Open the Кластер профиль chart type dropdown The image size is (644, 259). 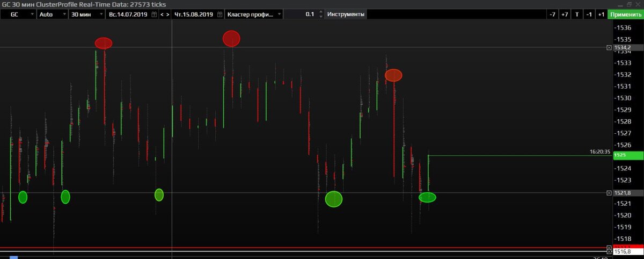[253, 15]
